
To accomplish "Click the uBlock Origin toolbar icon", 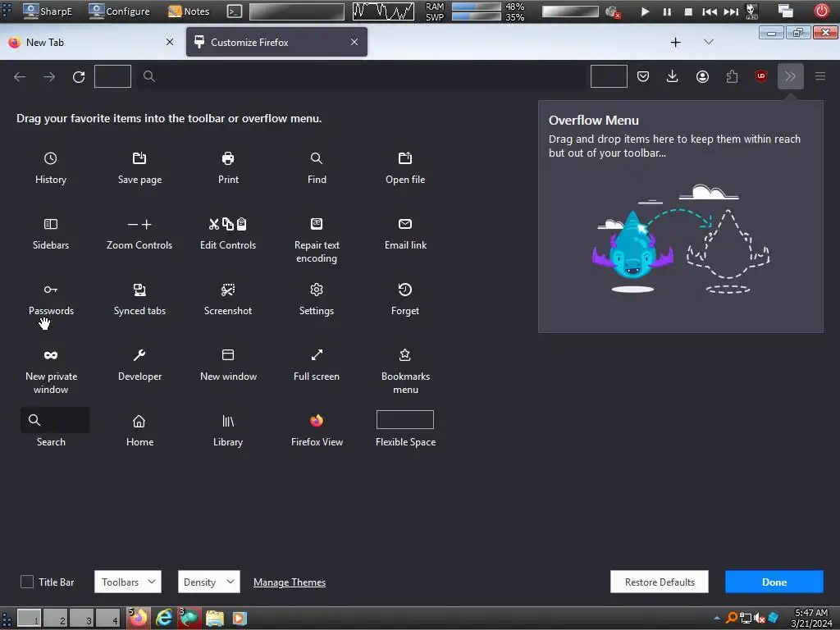I will tap(761, 76).
